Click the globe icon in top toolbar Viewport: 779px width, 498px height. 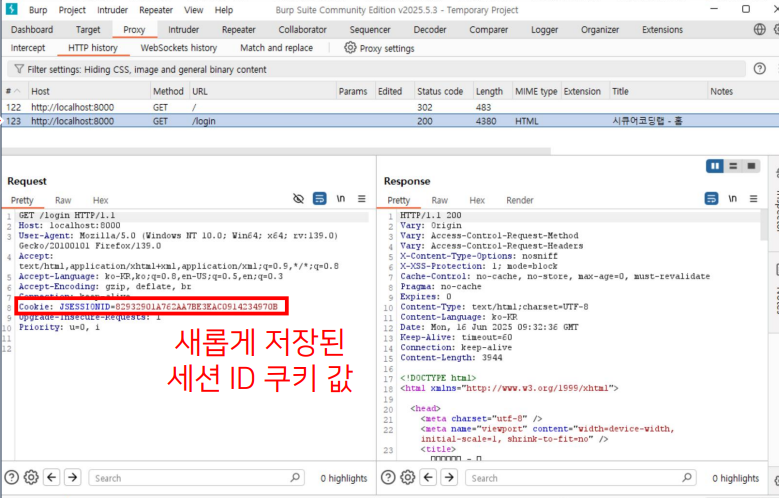pyautogui.click(x=759, y=30)
